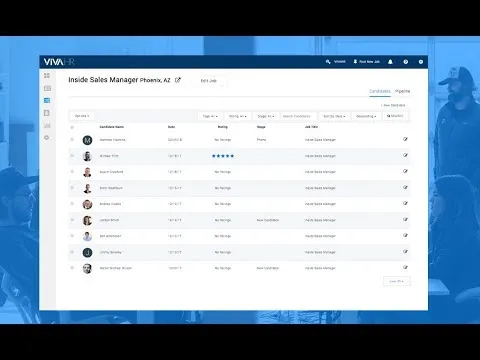Click edit icon for Andrew Owens row
Viewport: 480px width, 360px height.
(405, 203)
